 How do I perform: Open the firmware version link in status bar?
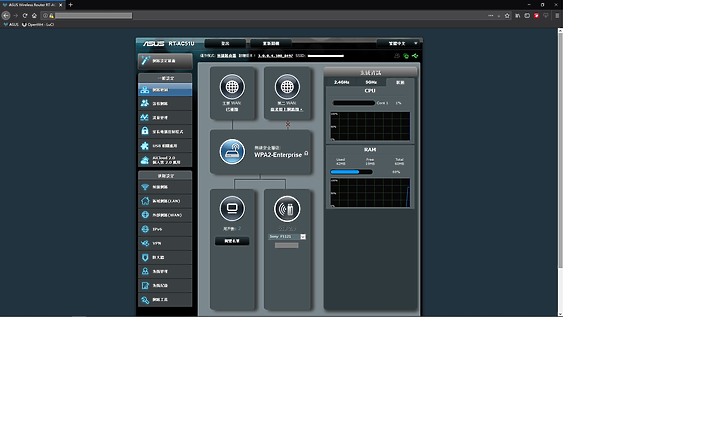[x=276, y=56]
